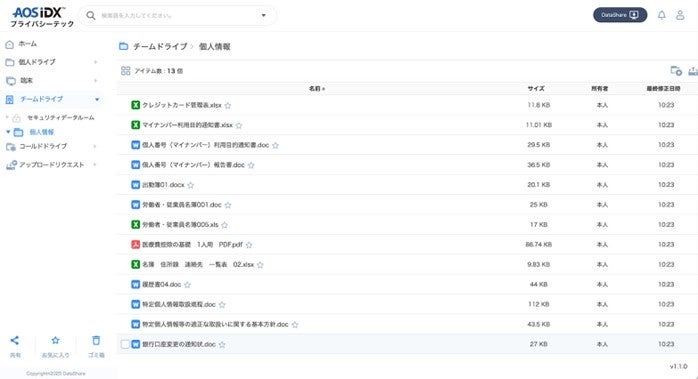This screenshot has width=698, height=379.
Task: Star the 医療費控除の基礎 PDF file
Action: pos(249,245)
